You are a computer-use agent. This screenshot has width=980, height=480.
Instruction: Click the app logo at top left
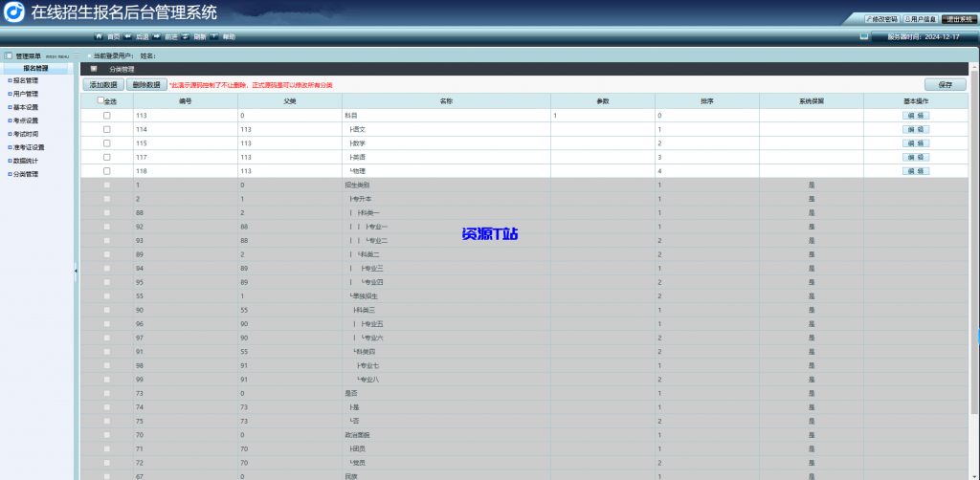point(14,12)
